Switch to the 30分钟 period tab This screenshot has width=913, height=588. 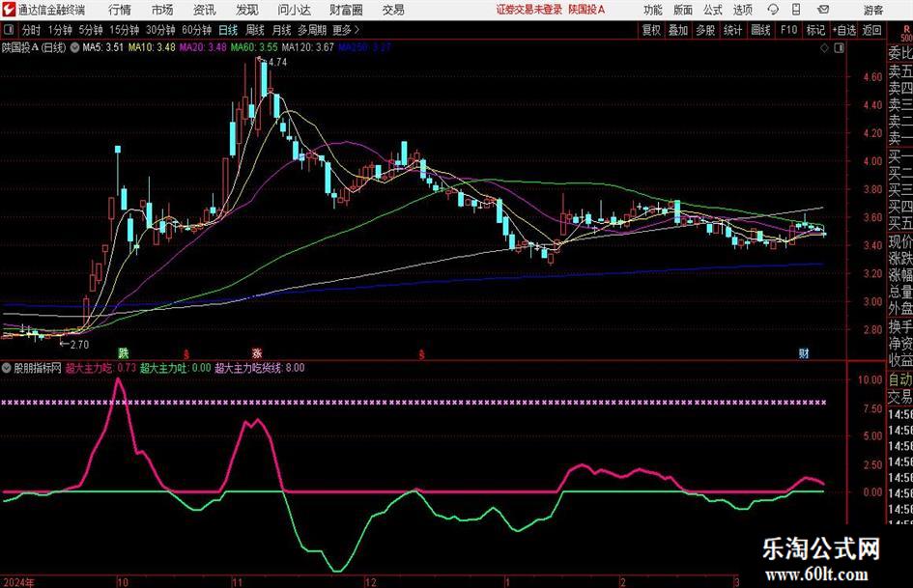tap(160, 30)
